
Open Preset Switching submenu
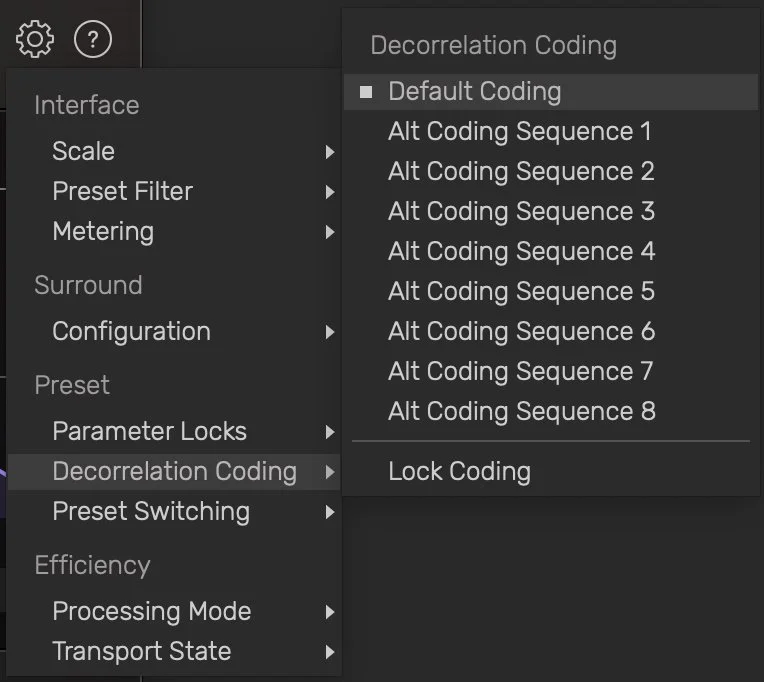150,512
